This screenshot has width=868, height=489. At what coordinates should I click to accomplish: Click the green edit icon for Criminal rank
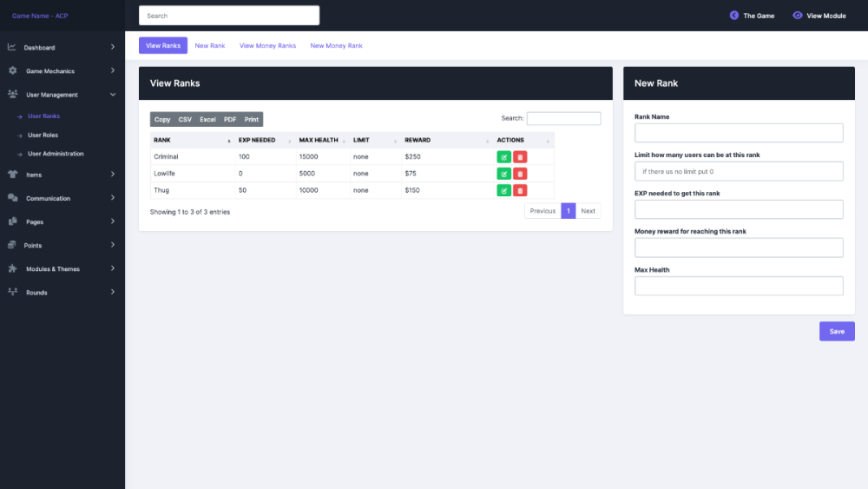pyautogui.click(x=503, y=156)
